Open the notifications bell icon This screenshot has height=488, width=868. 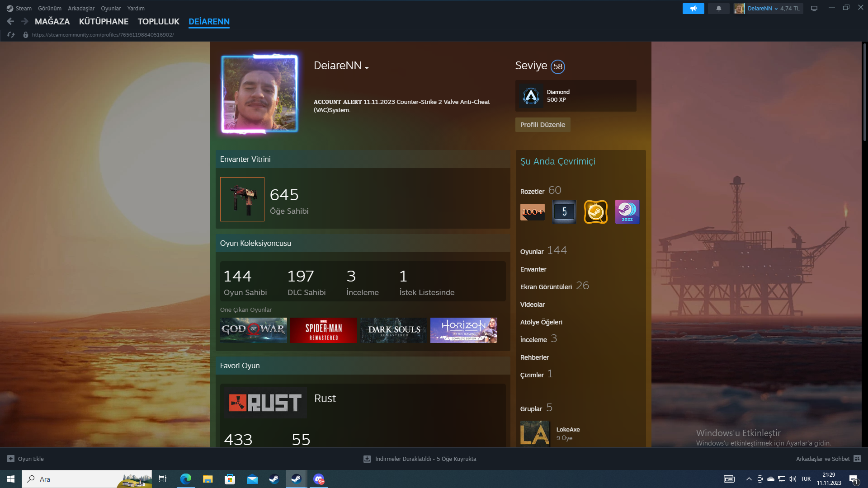point(718,9)
